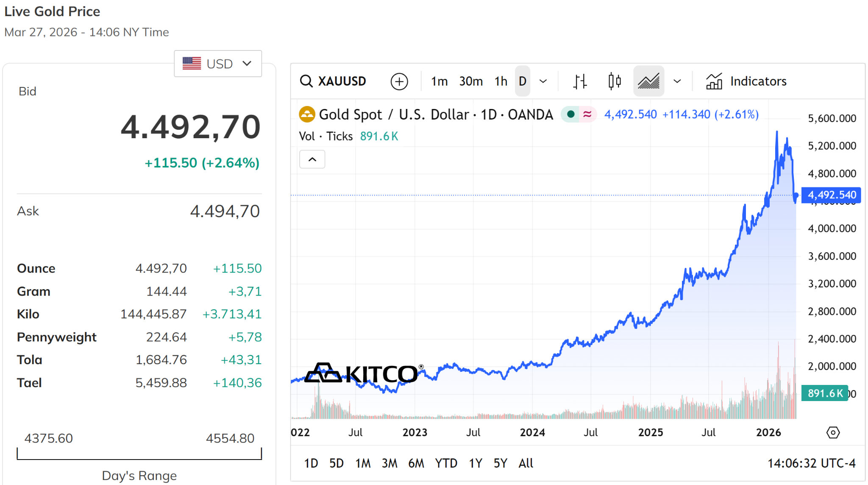Select the bars chart style icon
This screenshot has height=485, width=868.
(580, 81)
